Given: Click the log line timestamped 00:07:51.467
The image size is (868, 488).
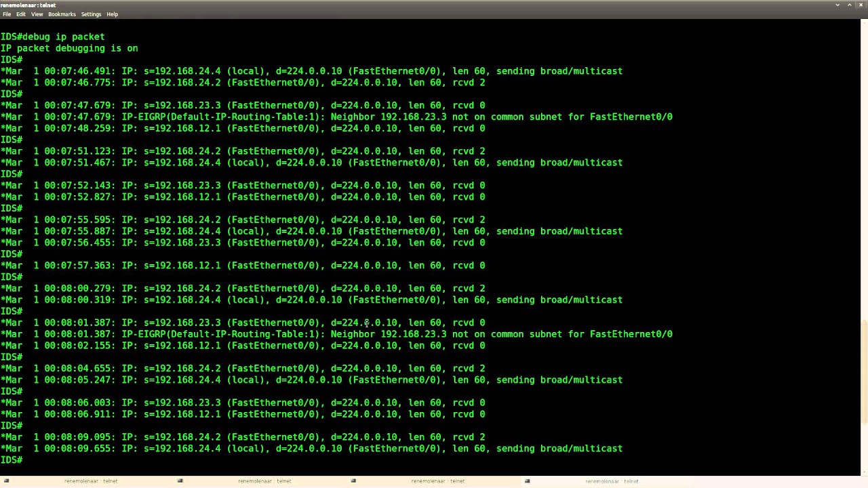Looking at the screenshot, I should [x=311, y=163].
